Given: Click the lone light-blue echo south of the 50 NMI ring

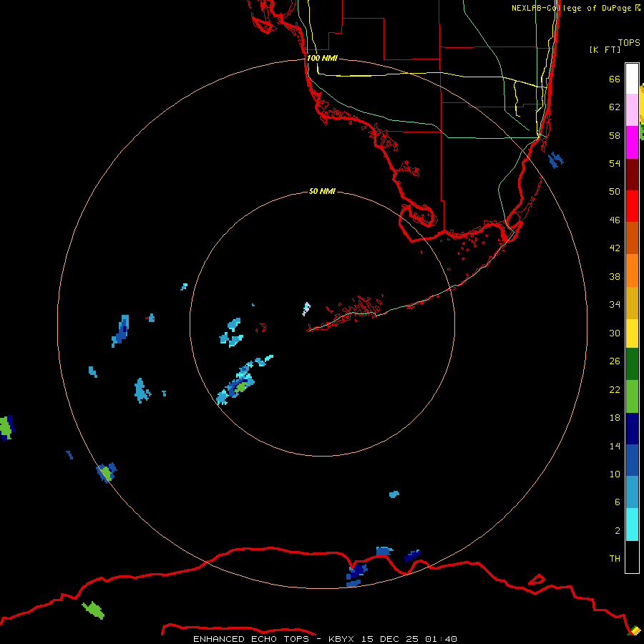Looking at the screenshot, I should [x=394, y=494].
